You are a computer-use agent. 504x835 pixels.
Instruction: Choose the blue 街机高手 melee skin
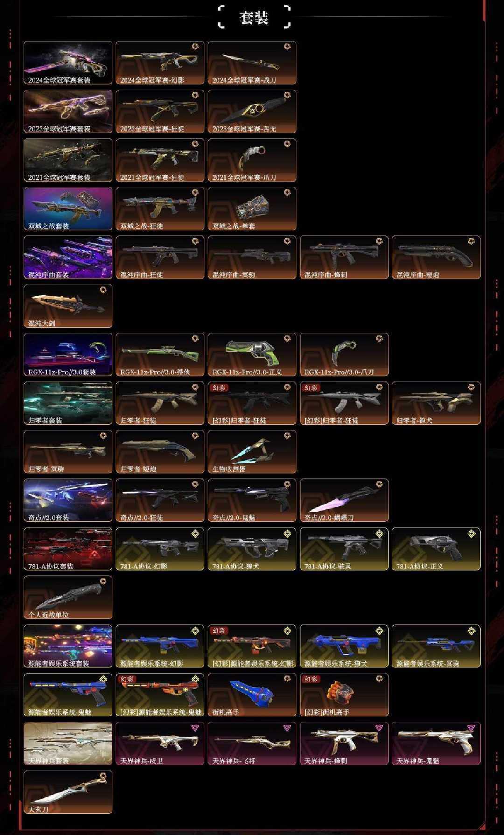coord(252,695)
